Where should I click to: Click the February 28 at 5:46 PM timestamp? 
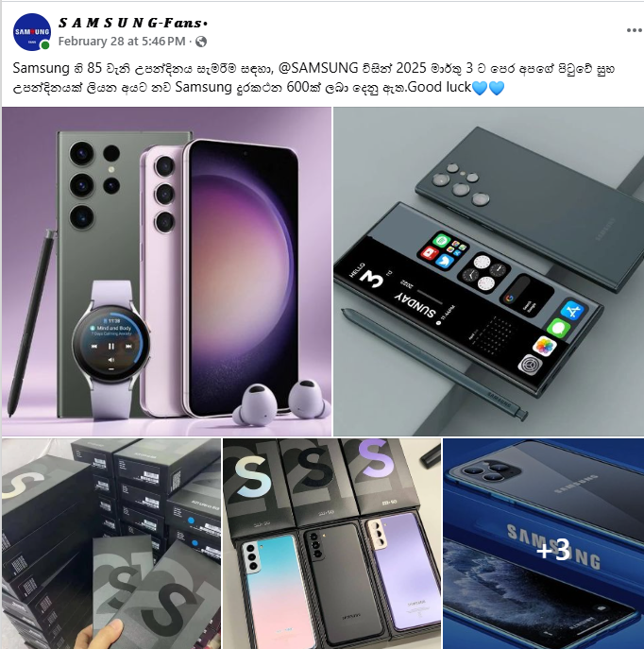click(122, 42)
